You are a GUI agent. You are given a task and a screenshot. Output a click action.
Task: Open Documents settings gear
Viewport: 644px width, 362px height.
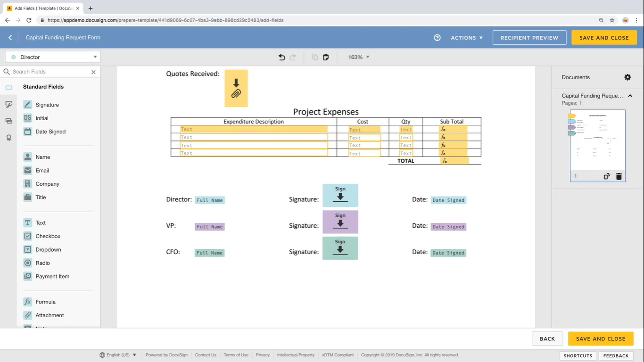[627, 77]
